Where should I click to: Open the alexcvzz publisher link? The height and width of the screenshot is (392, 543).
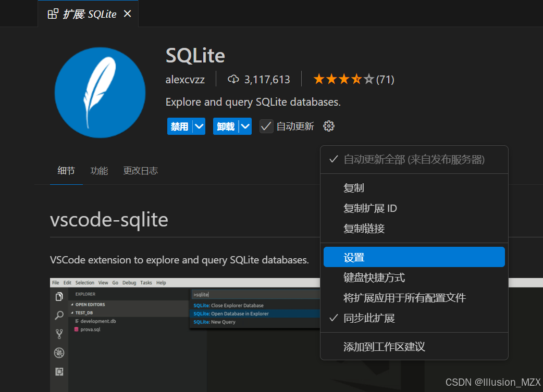tap(185, 80)
